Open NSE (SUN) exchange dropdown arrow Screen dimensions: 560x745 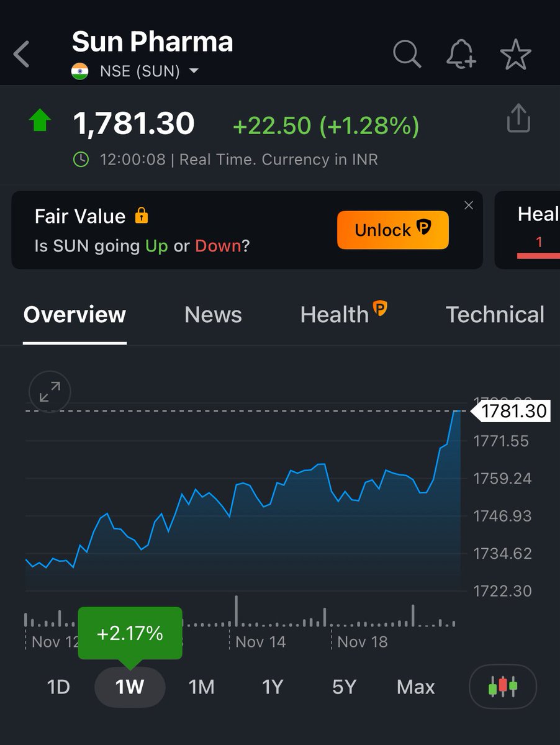pos(194,71)
